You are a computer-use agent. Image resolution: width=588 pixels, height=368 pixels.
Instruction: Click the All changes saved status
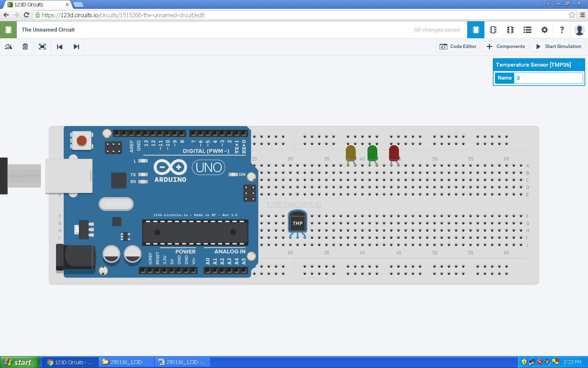click(437, 30)
